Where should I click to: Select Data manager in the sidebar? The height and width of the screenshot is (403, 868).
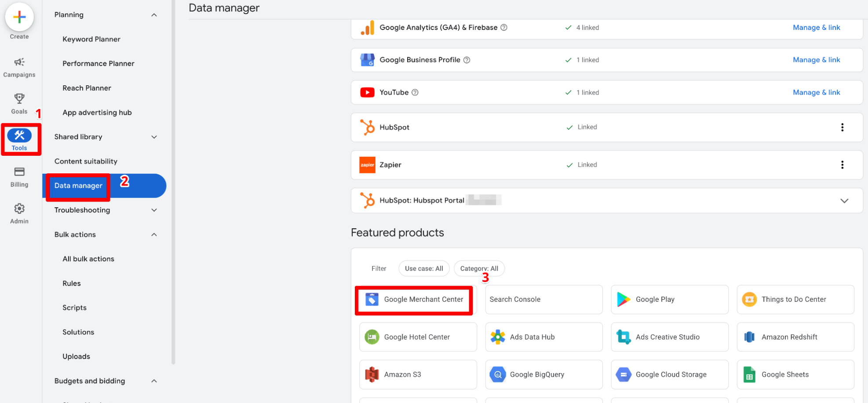point(104,186)
